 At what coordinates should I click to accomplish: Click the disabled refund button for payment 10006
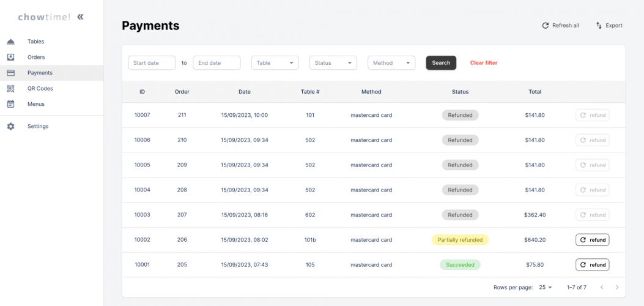(592, 140)
